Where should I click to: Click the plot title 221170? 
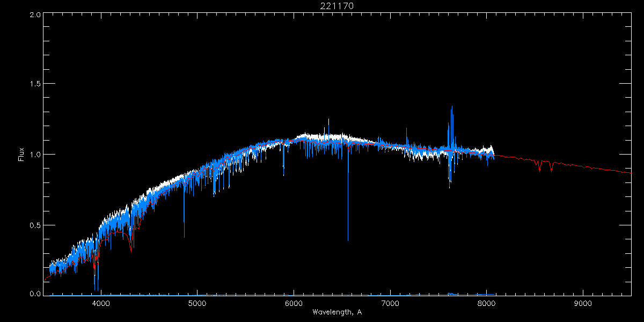[336, 6]
